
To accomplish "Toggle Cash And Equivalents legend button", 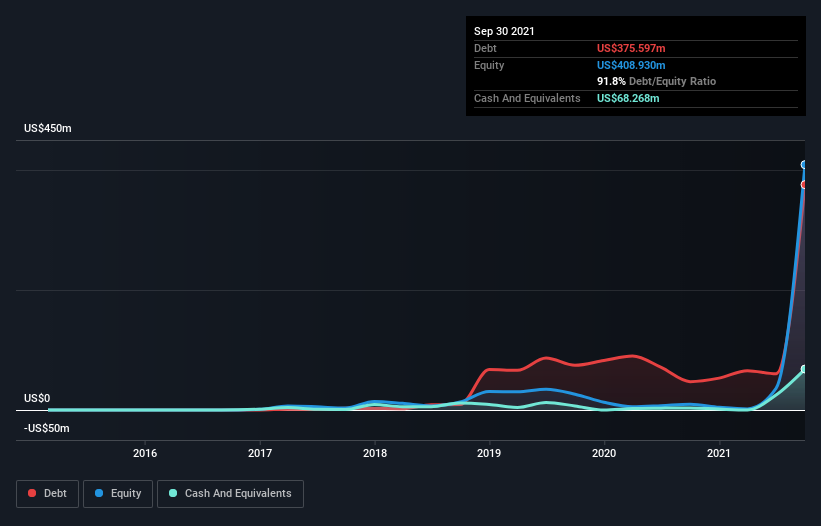I will 230,494.
